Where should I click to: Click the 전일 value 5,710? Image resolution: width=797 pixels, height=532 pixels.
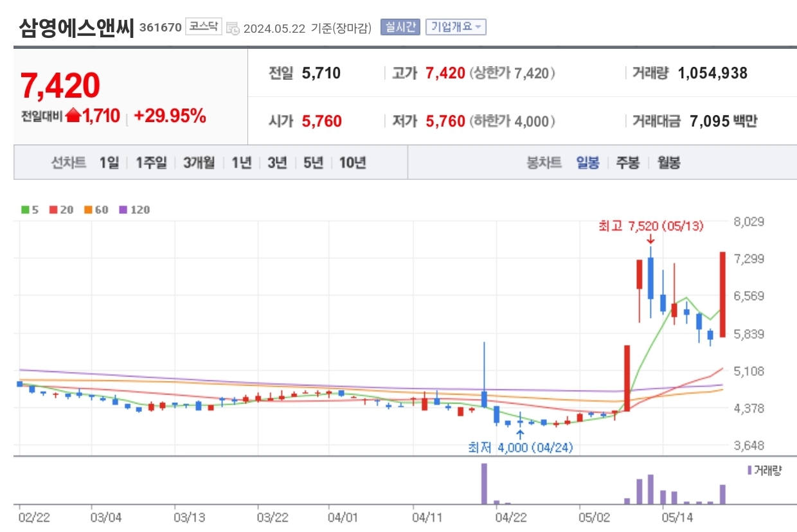pyautogui.click(x=321, y=73)
